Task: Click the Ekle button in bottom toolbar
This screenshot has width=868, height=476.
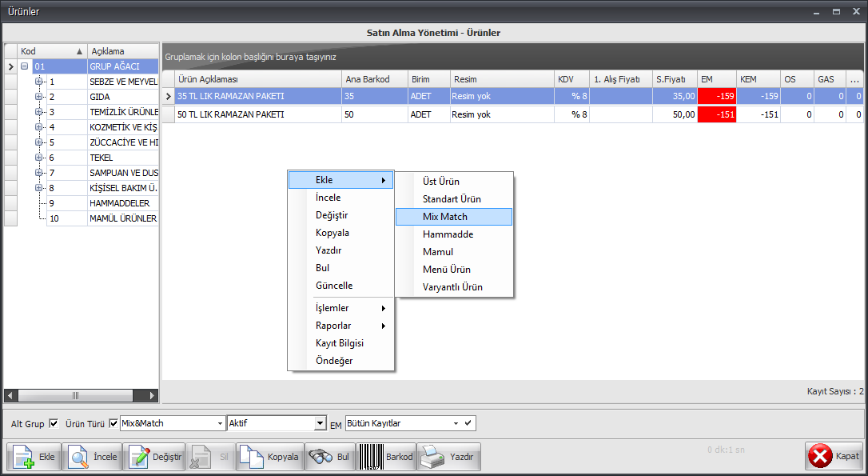Action: pos(34,457)
